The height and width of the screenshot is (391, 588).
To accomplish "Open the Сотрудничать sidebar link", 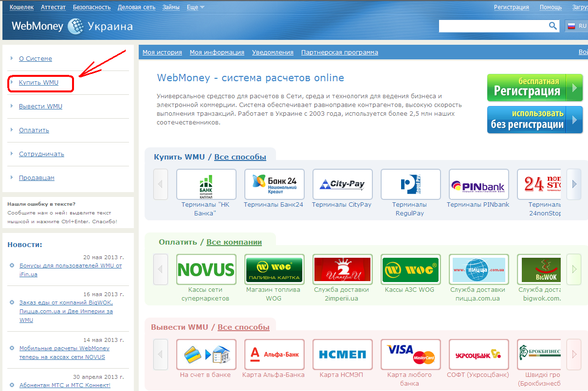I will (x=41, y=154).
